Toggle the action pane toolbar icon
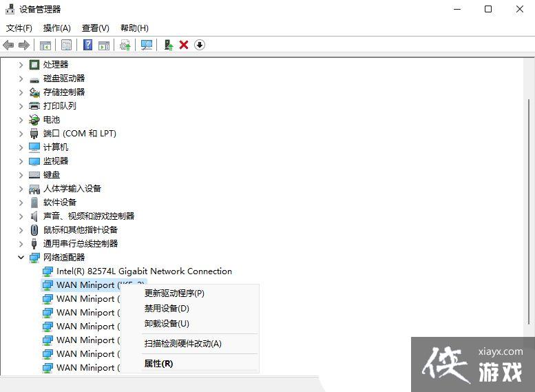535x392 pixels. (x=104, y=45)
